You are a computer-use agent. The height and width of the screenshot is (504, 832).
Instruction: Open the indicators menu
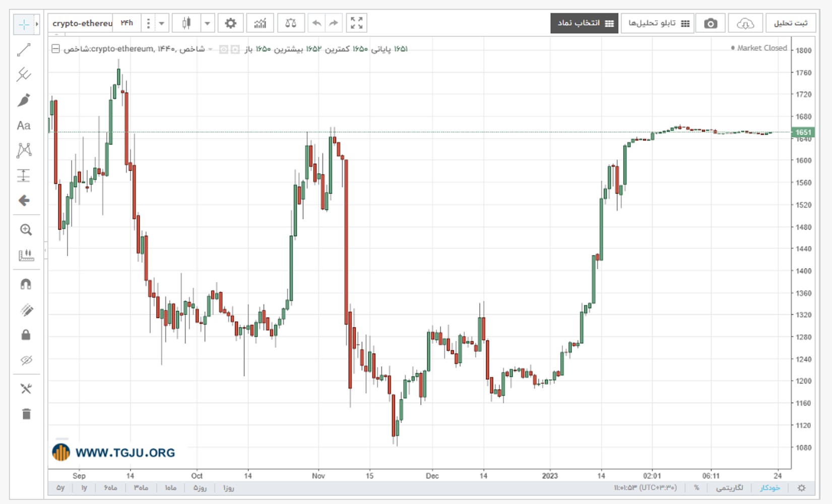pos(260,23)
